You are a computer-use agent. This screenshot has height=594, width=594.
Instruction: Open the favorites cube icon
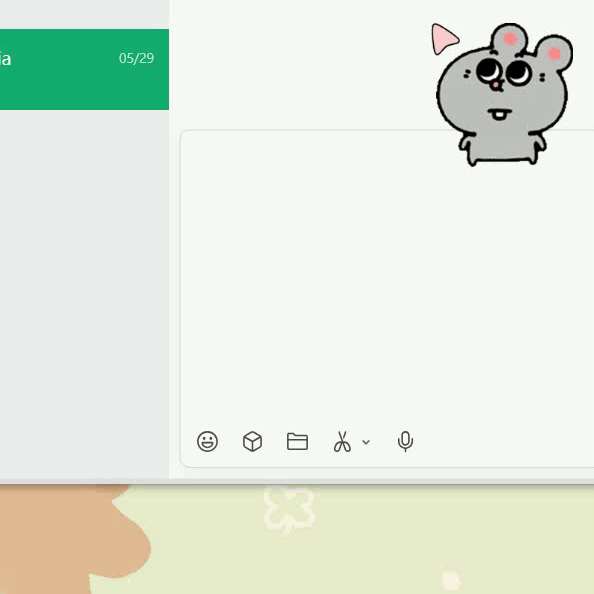point(252,441)
